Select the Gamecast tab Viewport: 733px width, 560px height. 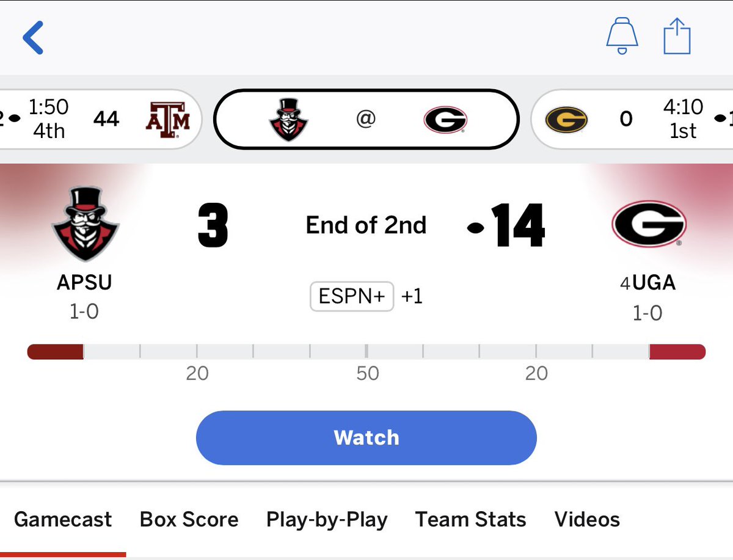[x=63, y=520]
